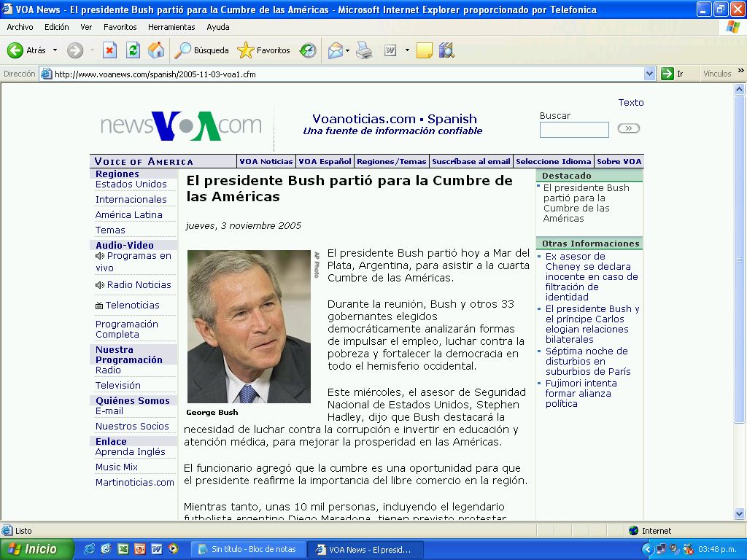Expand the address bar dropdown arrow
Image resolution: width=747 pixels, height=560 pixels.
[650, 74]
